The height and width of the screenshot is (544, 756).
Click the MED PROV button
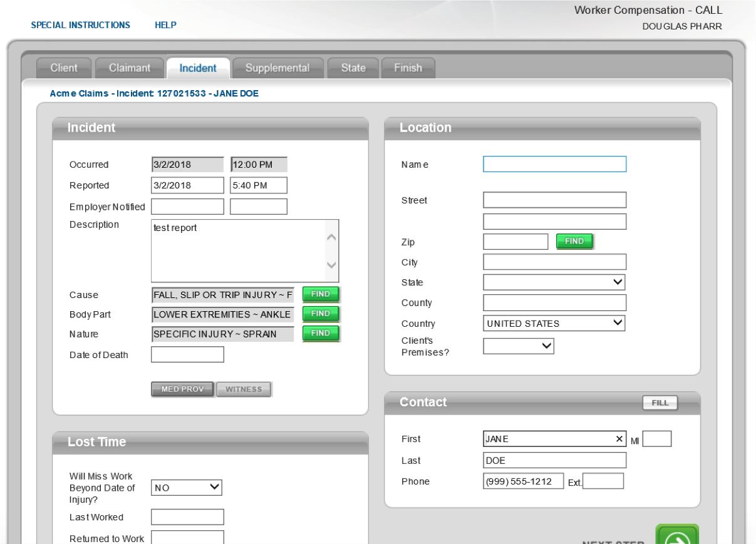point(182,389)
